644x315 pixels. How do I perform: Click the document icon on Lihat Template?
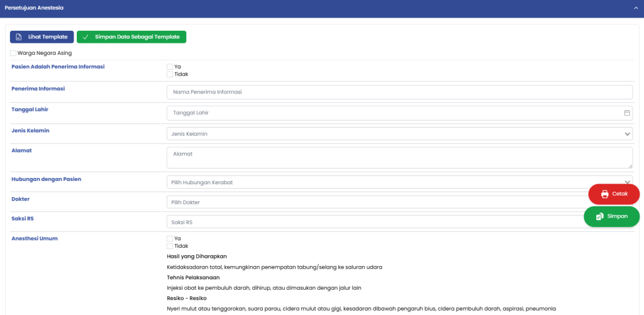[19, 37]
